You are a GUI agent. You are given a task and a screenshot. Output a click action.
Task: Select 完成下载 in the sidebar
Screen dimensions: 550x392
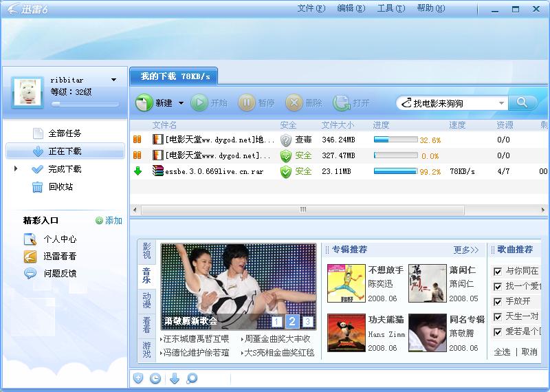65,168
